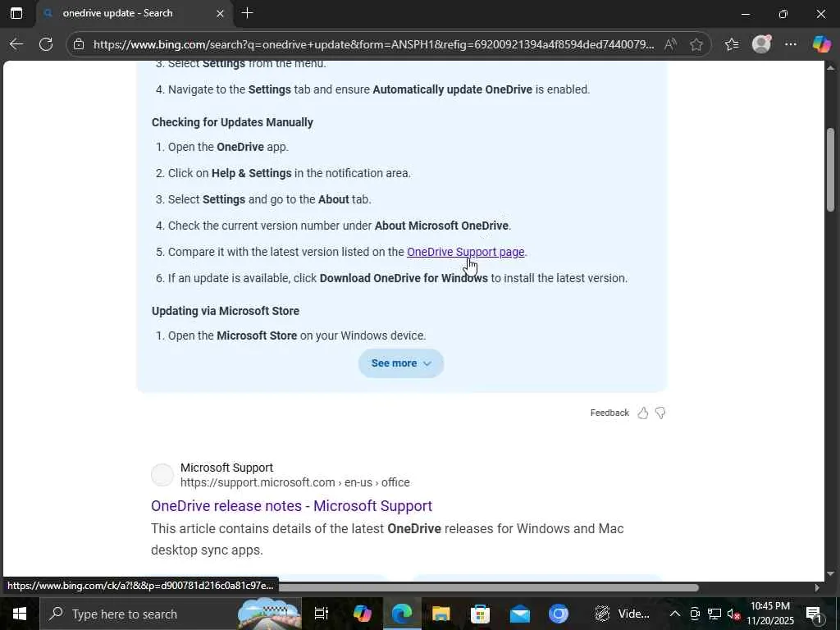840x630 pixels.
Task: Open the Windows Start menu
Action: click(20, 614)
